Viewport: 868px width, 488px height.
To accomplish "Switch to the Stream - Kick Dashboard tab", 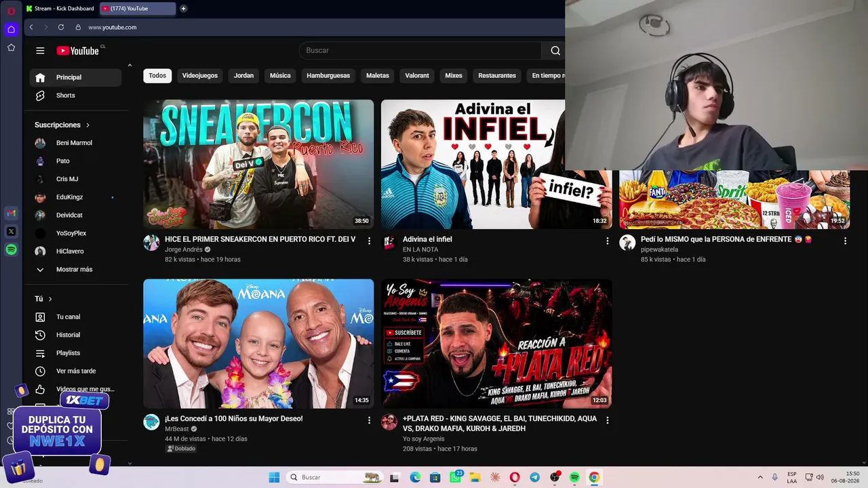I will click(60, 9).
